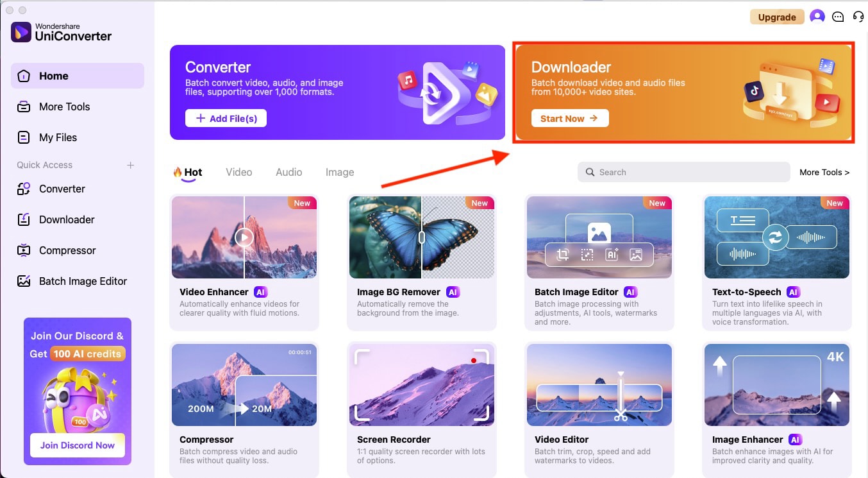The image size is (868, 478).
Task: Click inside the Search field
Action: click(x=683, y=172)
